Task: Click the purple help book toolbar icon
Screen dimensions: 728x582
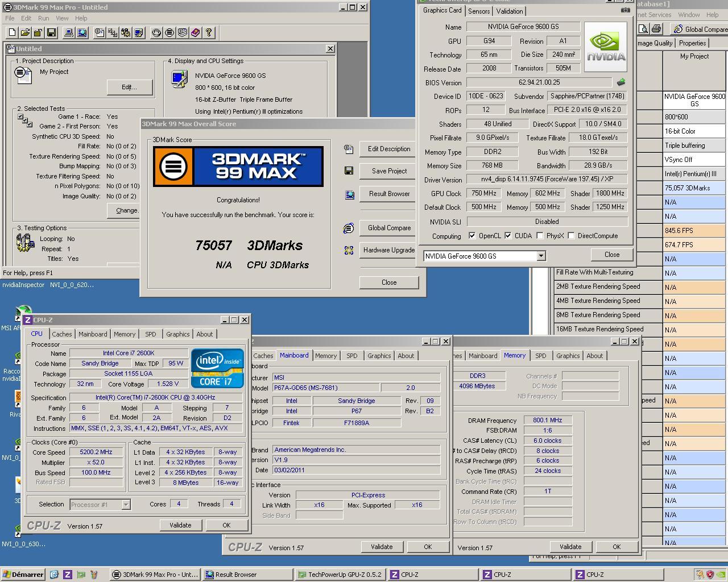Action: [x=196, y=32]
